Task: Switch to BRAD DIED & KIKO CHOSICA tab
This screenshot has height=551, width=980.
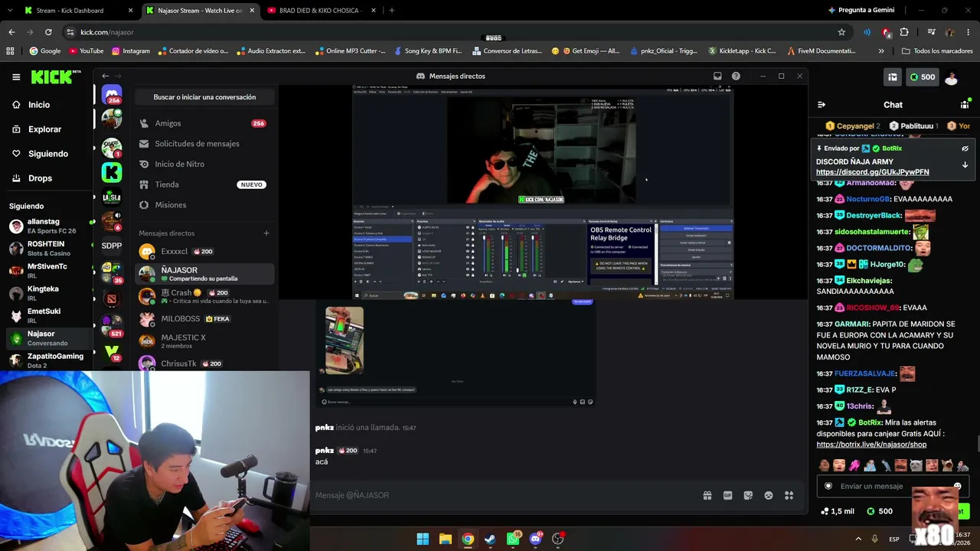Action: [321, 11]
